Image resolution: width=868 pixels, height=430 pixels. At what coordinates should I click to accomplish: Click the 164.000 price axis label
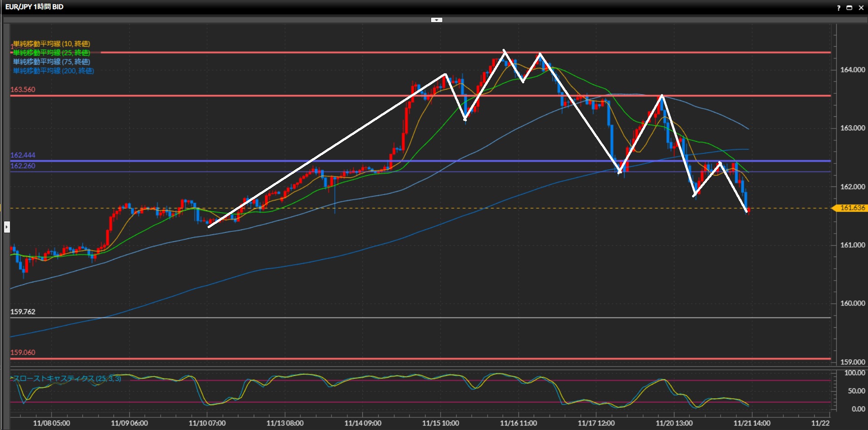[852, 70]
